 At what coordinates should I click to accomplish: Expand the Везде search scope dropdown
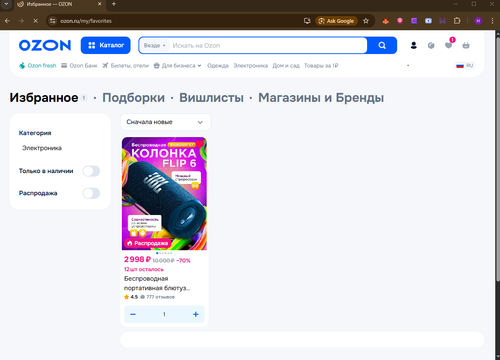[x=155, y=46]
